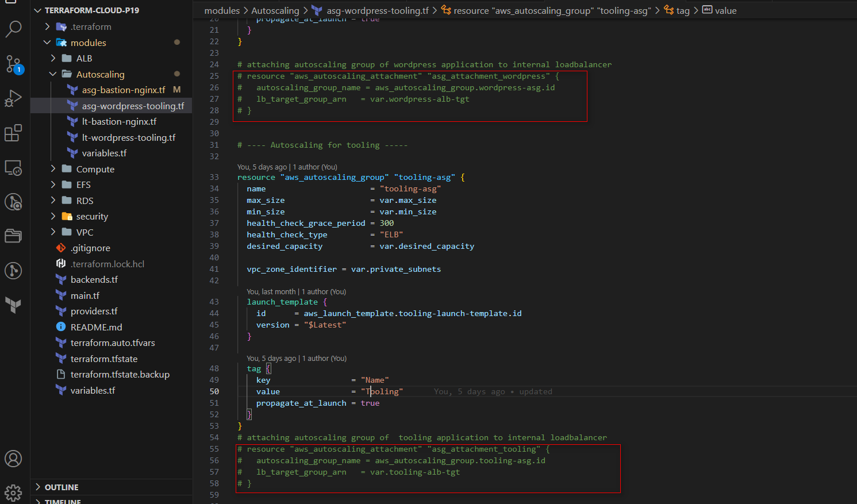857x504 pixels.
Task: Open the Accounts icon in activity bar
Action: (x=13, y=459)
